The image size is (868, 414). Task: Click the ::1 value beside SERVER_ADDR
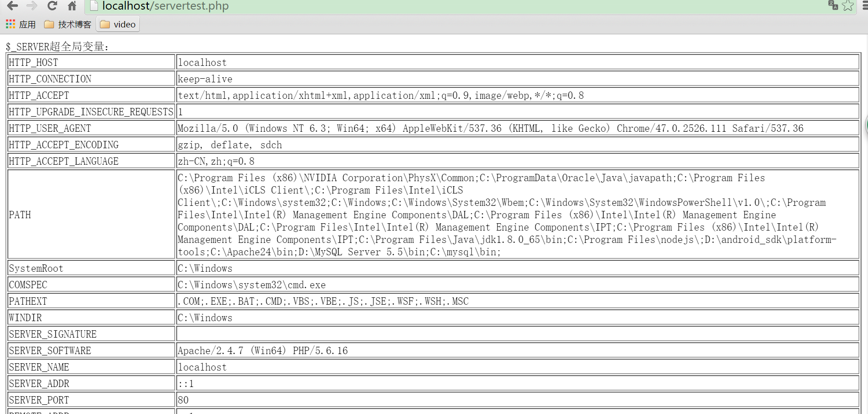click(186, 384)
